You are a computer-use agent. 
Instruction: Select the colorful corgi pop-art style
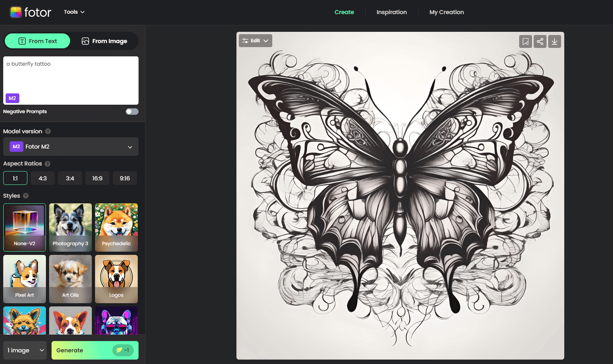[x=70, y=321]
